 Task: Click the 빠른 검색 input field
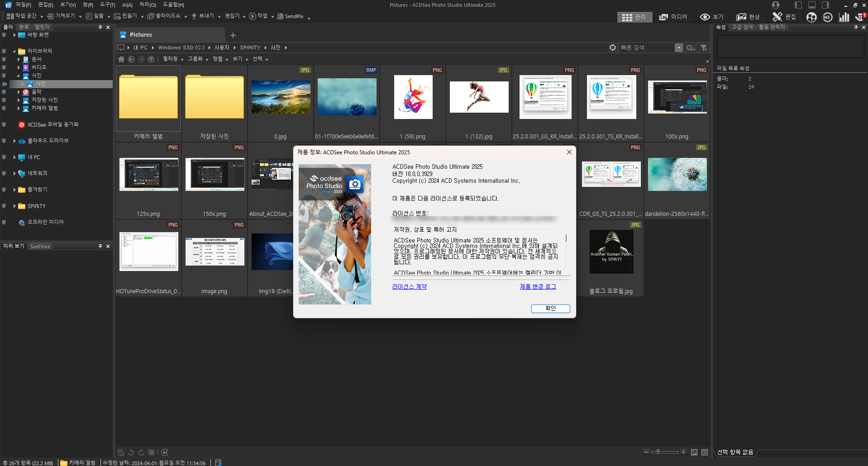tap(647, 48)
